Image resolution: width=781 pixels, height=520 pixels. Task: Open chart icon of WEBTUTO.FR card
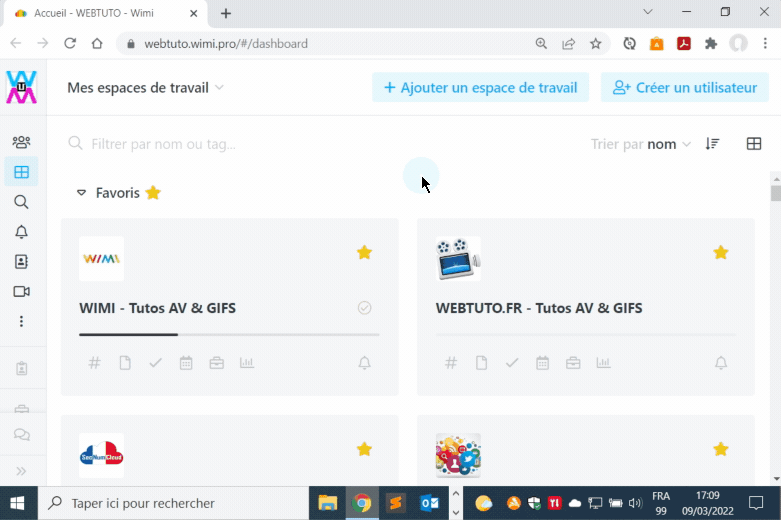click(x=604, y=363)
